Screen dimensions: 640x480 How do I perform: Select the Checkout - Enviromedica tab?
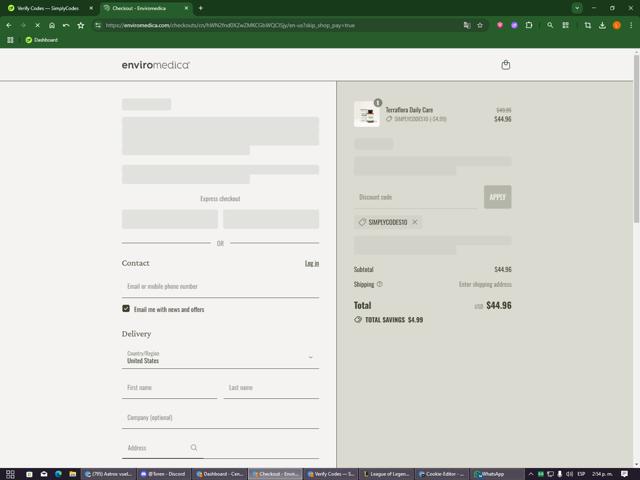pos(139,8)
